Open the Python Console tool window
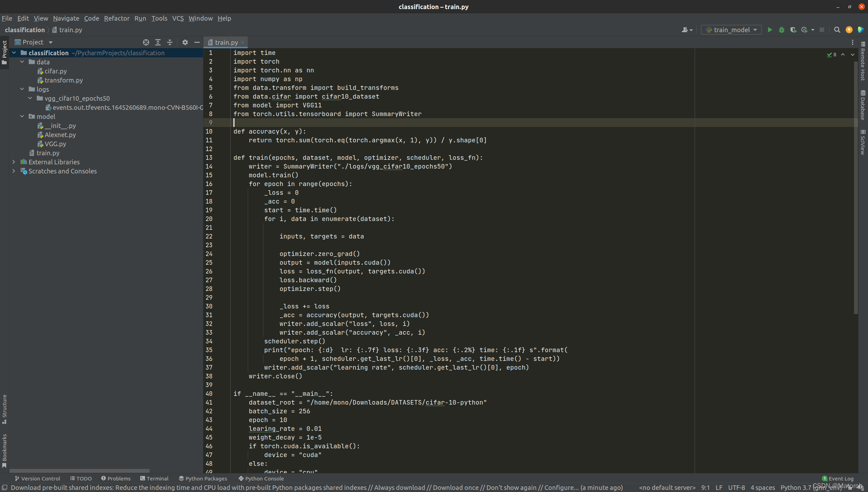This screenshot has height=492, width=868. pyautogui.click(x=261, y=478)
